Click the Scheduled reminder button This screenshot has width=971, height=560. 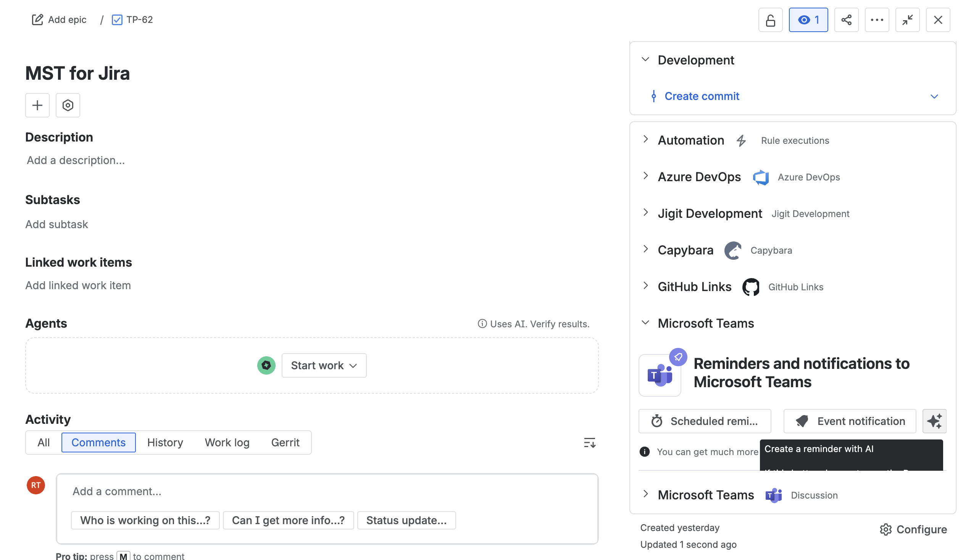coord(705,421)
